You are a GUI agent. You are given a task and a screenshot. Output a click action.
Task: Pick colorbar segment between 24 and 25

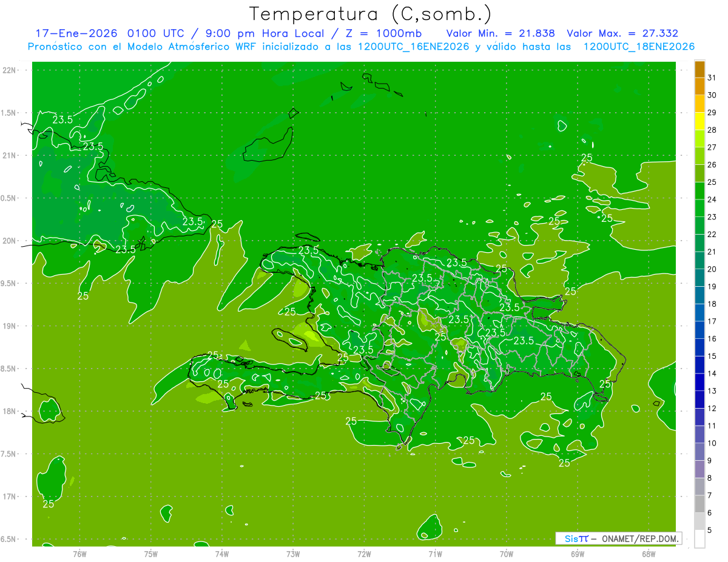click(699, 191)
